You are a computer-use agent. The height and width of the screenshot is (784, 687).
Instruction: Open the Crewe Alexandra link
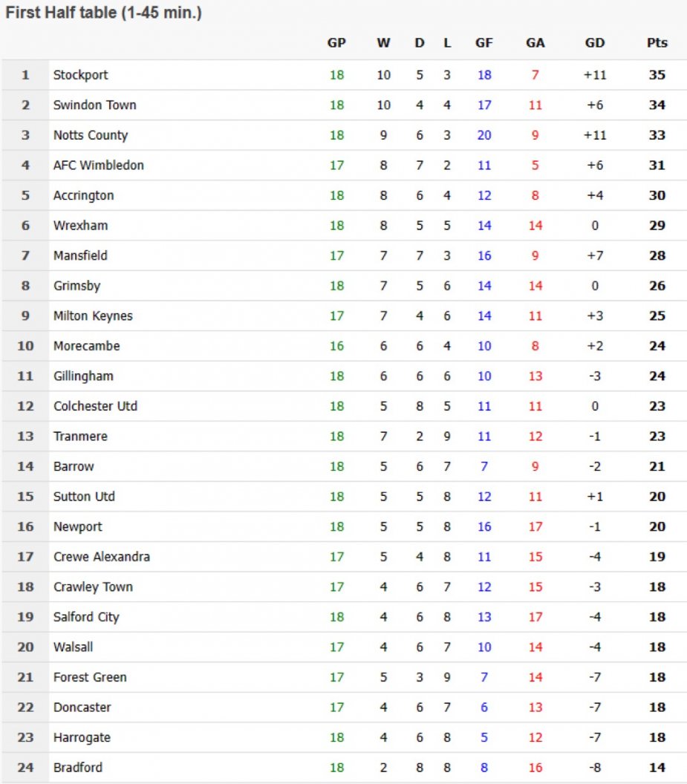tap(101, 557)
